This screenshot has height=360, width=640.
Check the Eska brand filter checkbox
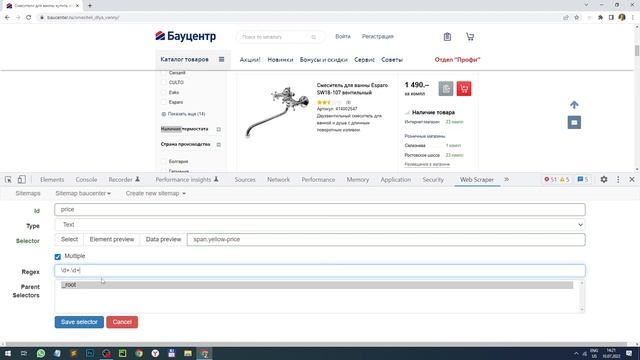(164, 93)
